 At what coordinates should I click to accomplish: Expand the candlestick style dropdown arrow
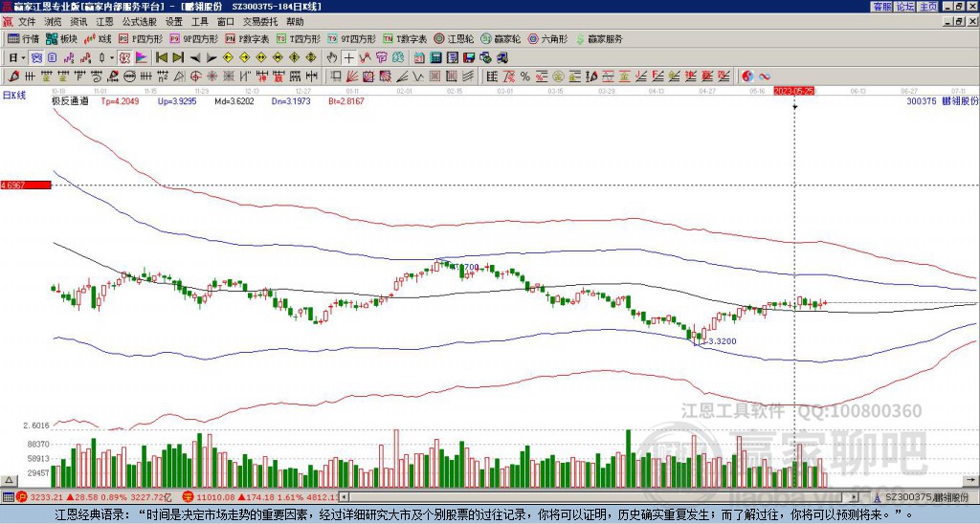112,58
